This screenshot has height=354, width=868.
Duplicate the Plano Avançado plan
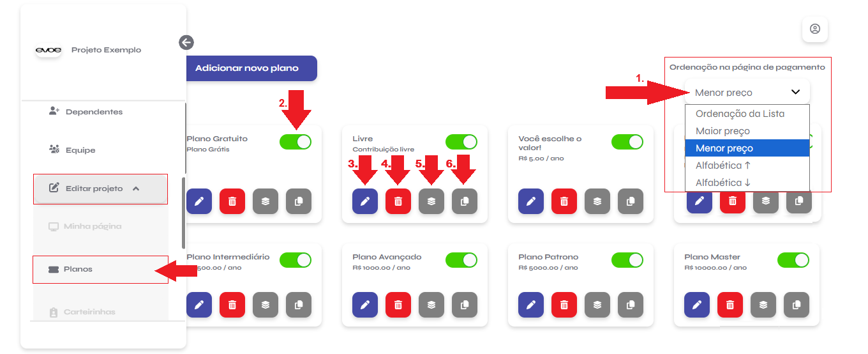465,305
